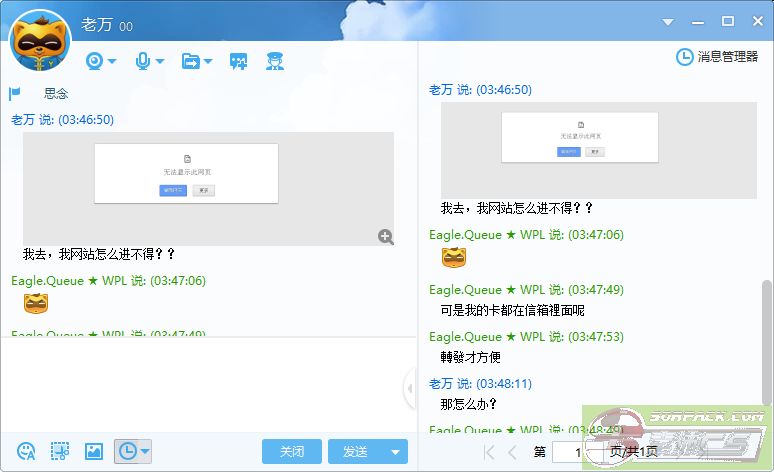Click the police officer report icon

pyautogui.click(x=275, y=61)
